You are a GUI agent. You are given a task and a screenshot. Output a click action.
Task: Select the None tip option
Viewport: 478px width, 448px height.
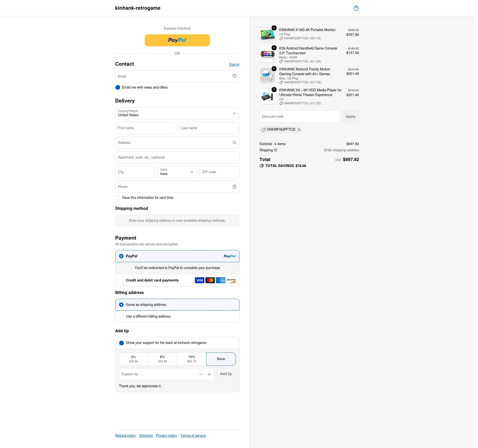(221, 359)
